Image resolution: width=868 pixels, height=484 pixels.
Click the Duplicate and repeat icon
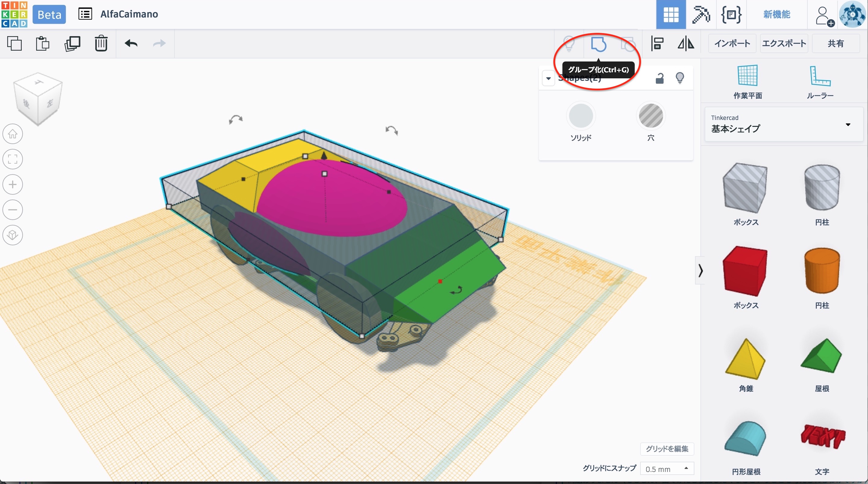[x=72, y=44]
